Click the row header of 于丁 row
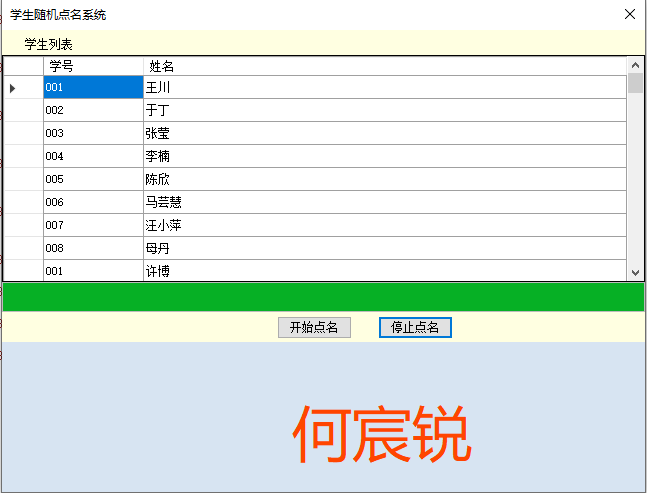This screenshot has width=647, height=493. coord(24,110)
